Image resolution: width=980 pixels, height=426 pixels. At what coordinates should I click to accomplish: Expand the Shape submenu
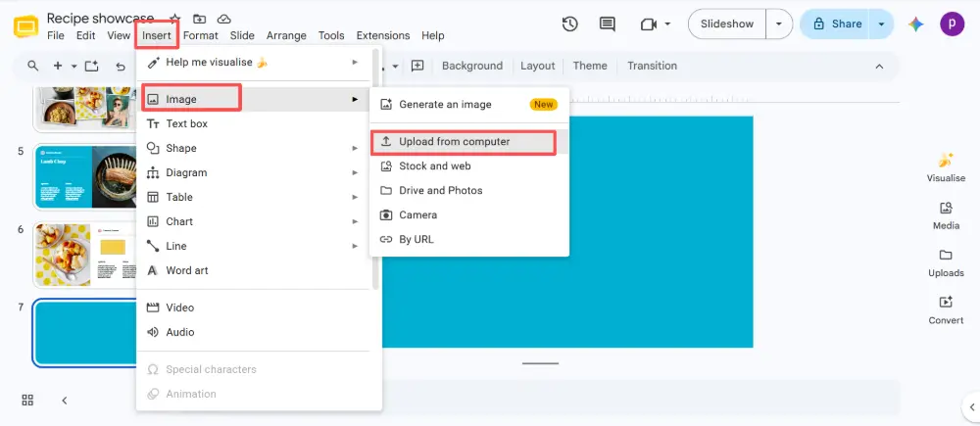[254, 148]
